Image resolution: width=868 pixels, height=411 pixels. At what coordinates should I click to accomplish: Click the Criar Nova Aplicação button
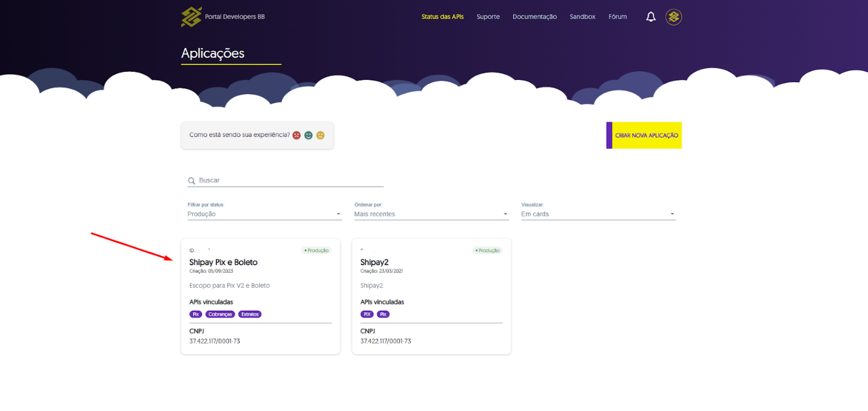coord(644,135)
